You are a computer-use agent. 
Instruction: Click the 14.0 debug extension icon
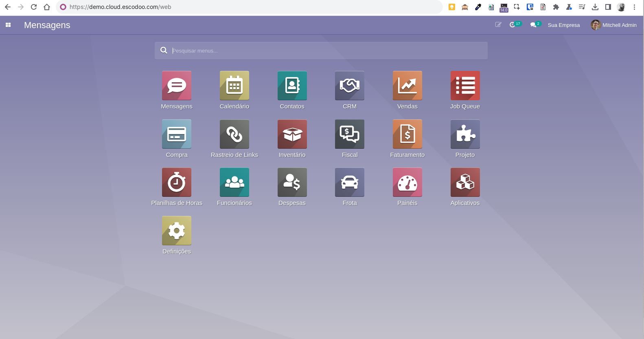tap(504, 7)
